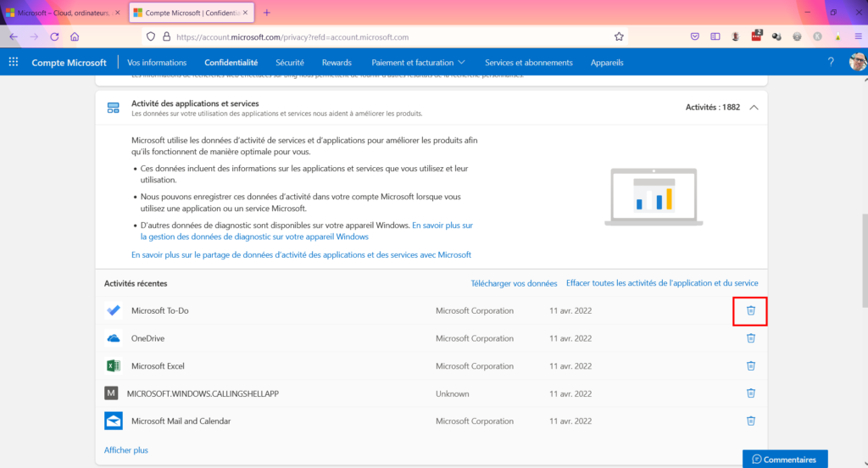Viewport: 868px width, 468px height.
Task: Click the Microsoft Excel row name
Action: [x=158, y=366]
